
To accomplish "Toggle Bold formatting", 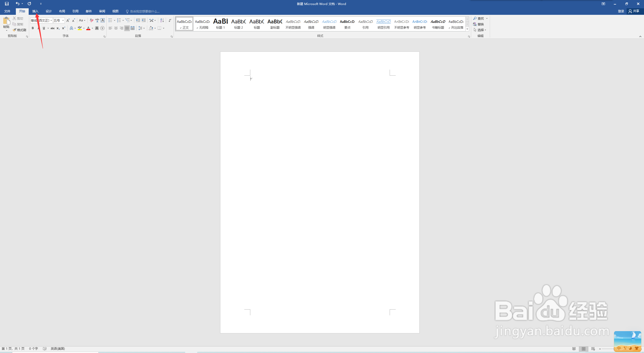I will pos(33,28).
